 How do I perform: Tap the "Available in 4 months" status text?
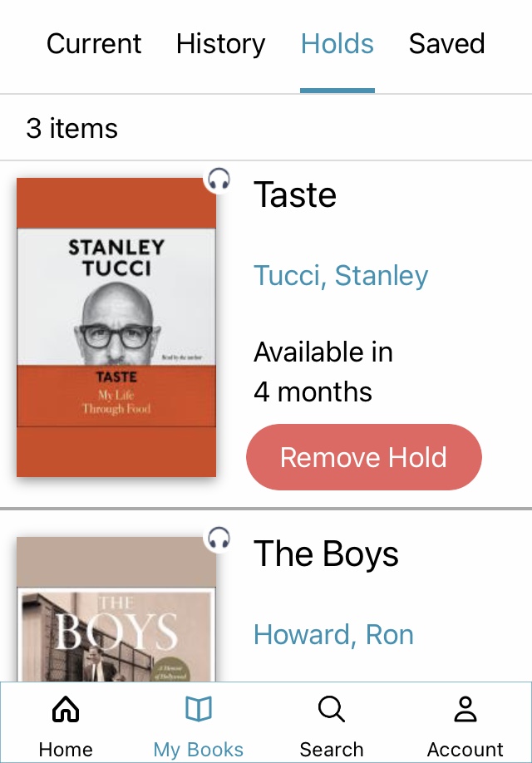coord(323,372)
